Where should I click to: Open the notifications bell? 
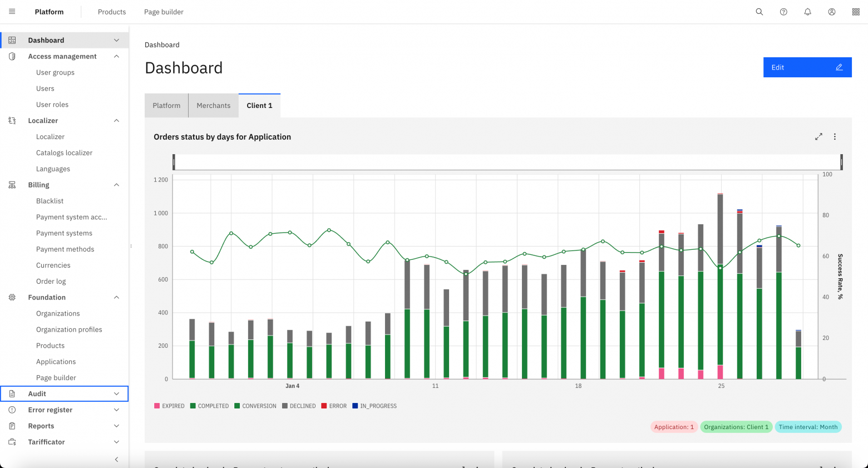[807, 12]
